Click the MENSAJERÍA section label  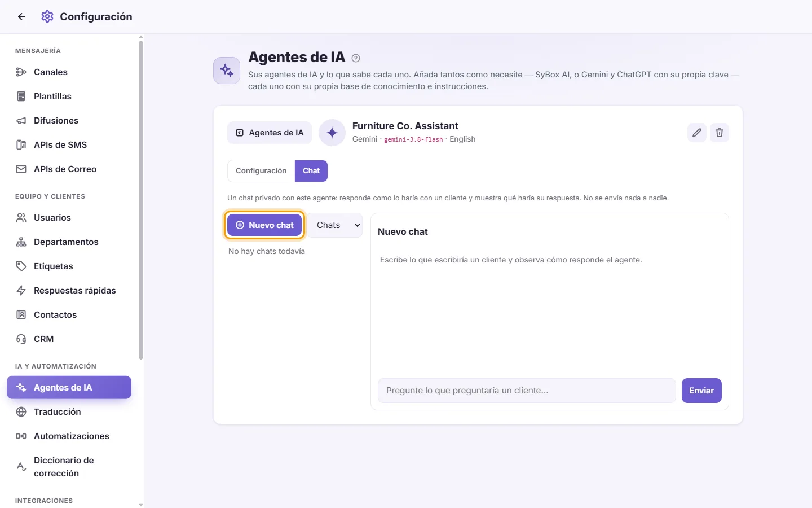click(38, 51)
